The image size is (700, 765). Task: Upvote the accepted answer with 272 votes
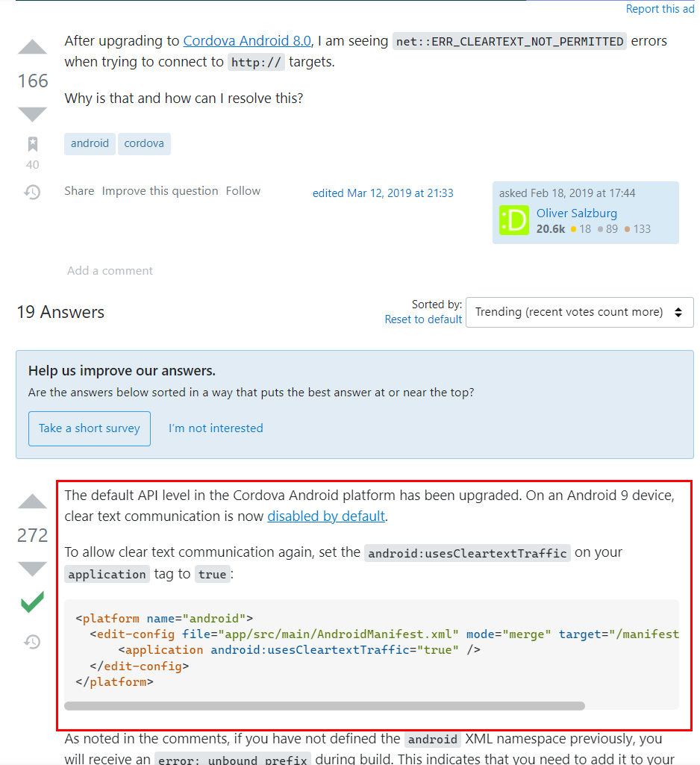(32, 502)
